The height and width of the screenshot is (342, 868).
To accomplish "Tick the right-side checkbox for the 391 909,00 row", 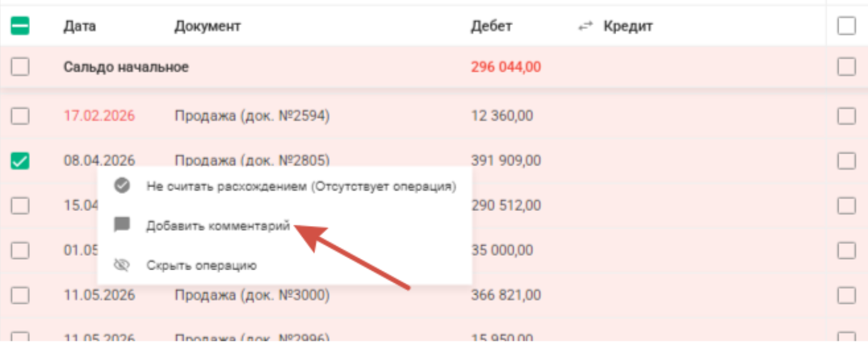I will click(846, 161).
